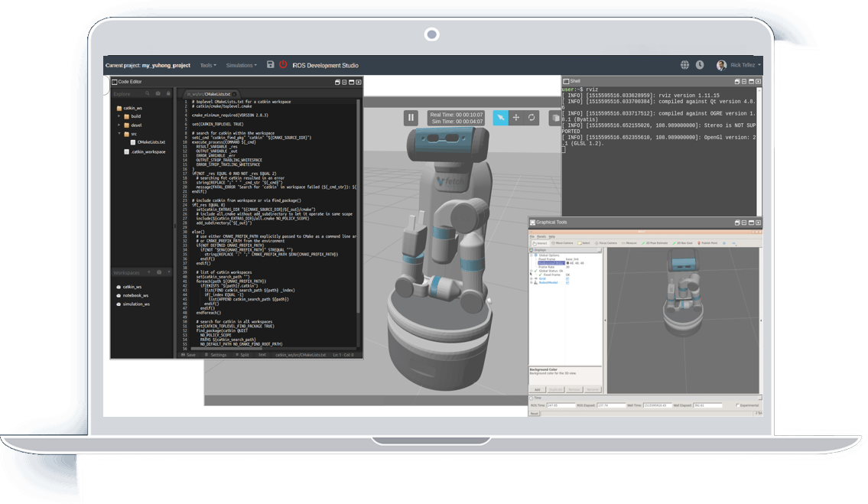Click the lock icon in Explore panel
Viewport: 868px width, 504px height.
click(x=168, y=93)
